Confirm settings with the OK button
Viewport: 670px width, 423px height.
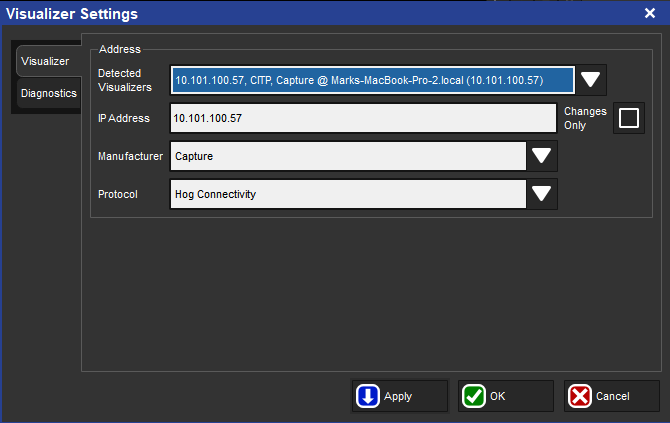coord(505,396)
